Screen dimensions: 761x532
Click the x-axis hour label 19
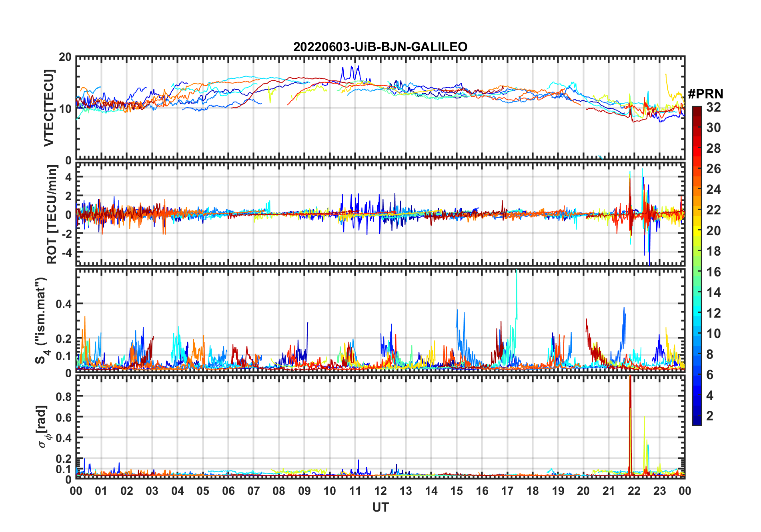tap(558, 491)
